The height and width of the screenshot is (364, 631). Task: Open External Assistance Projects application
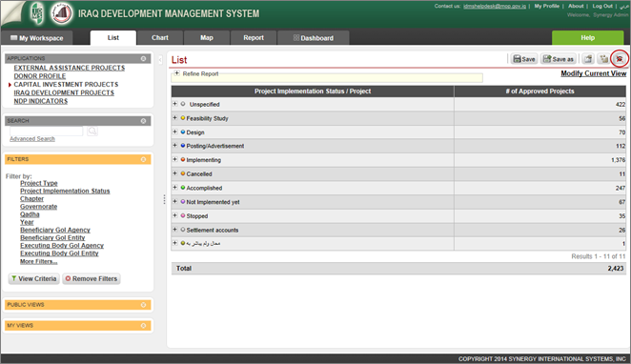70,68
